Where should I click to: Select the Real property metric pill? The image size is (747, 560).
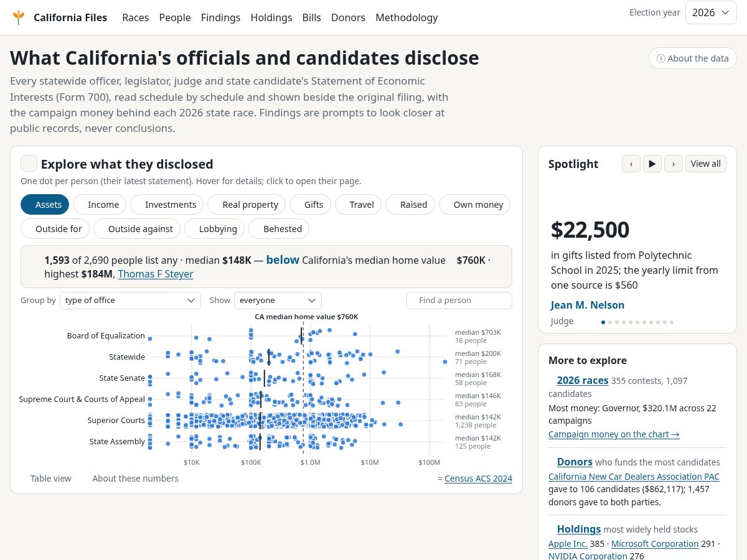click(x=247, y=204)
